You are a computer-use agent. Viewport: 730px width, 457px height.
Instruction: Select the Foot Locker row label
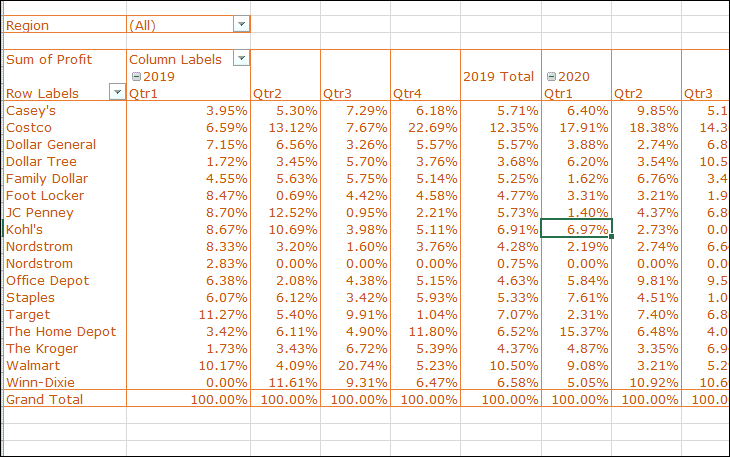(x=65, y=195)
